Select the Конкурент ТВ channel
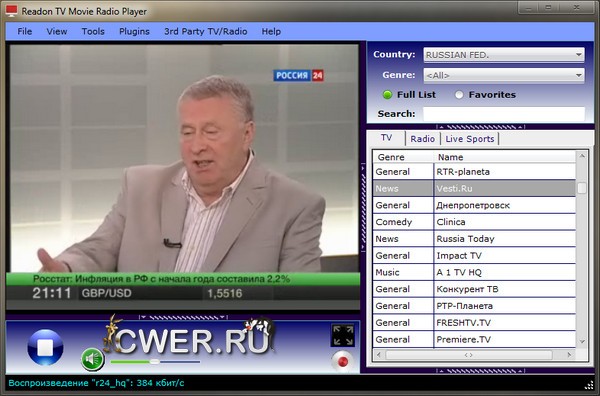Screen dimensions: 600x396 click(474, 289)
